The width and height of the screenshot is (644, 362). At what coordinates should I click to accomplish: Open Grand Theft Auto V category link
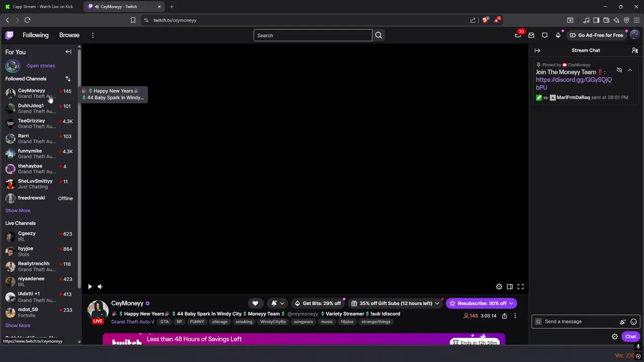133,322
